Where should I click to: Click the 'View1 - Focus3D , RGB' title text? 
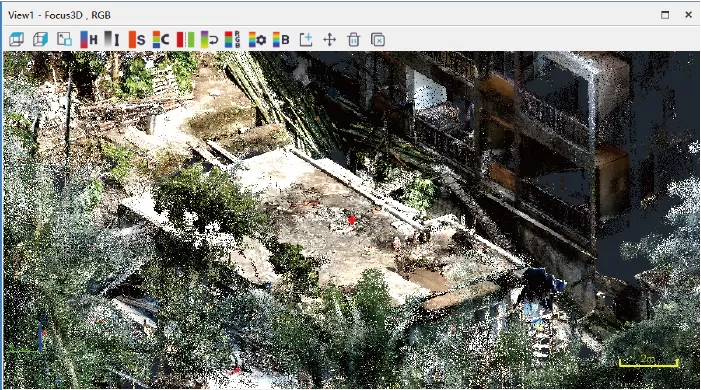click(x=59, y=15)
